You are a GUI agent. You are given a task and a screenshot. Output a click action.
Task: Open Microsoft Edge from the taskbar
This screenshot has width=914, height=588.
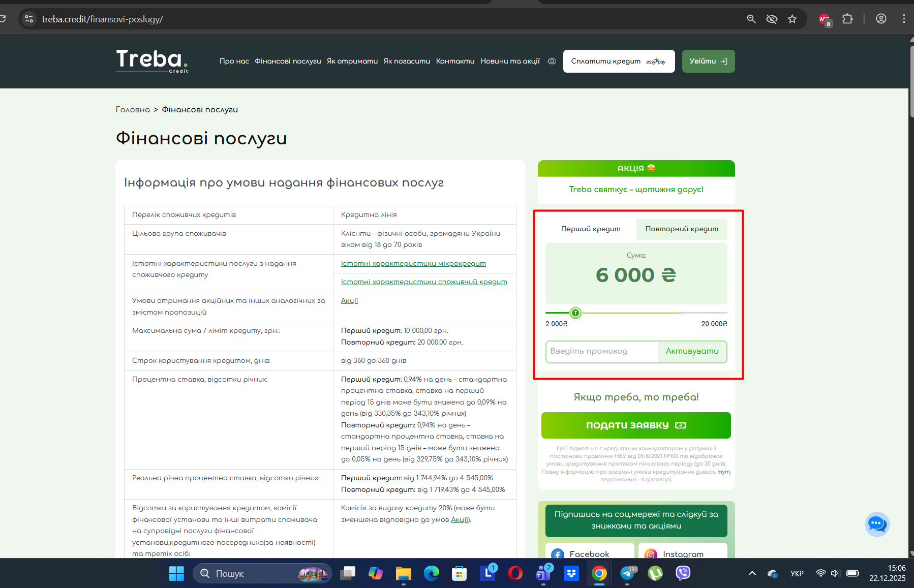pos(432,573)
